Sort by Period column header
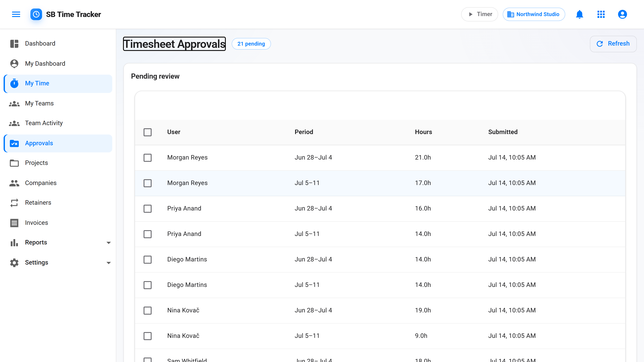The width and height of the screenshot is (644, 362). pyautogui.click(x=304, y=132)
